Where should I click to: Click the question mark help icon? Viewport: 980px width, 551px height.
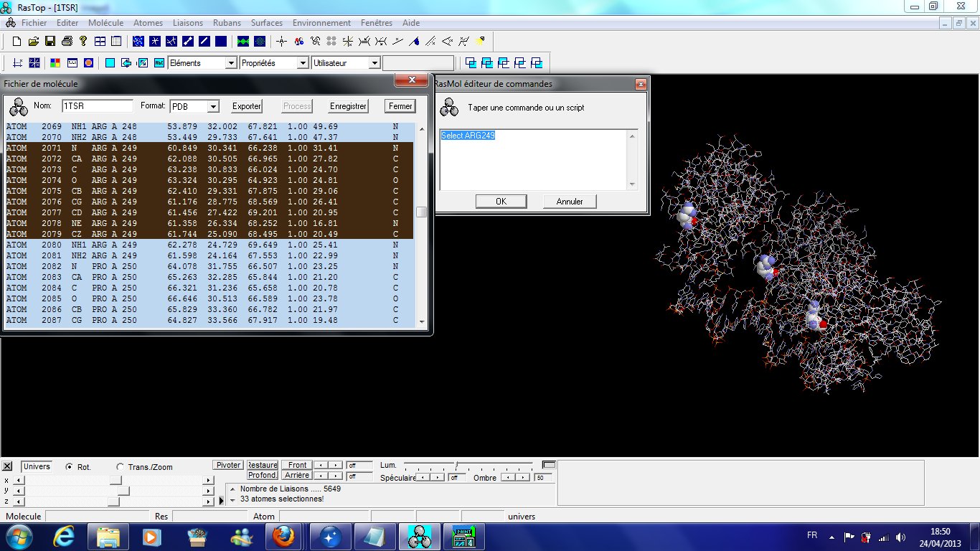click(83, 42)
